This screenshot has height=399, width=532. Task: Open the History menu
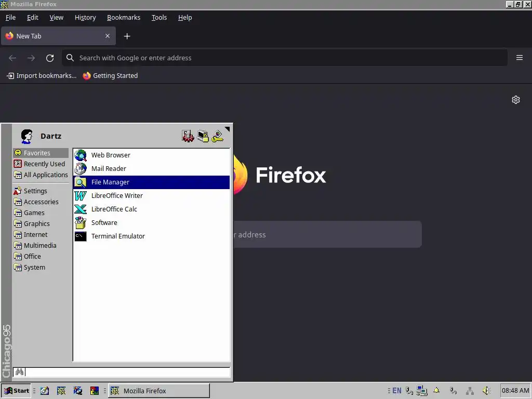pyautogui.click(x=85, y=18)
